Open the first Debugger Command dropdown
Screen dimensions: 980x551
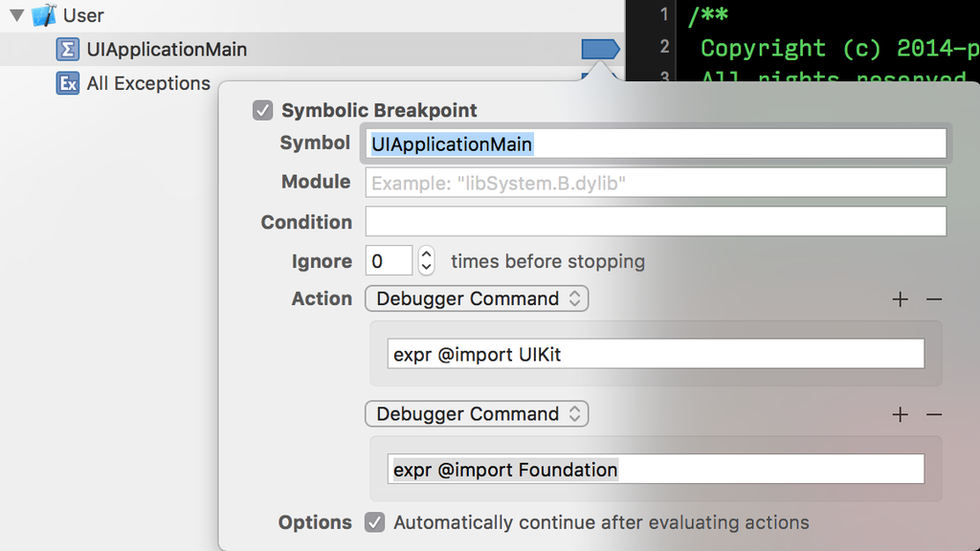[477, 298]
